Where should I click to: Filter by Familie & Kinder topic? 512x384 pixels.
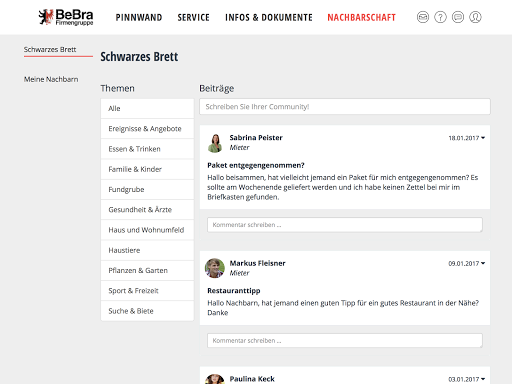click(147, 169)
